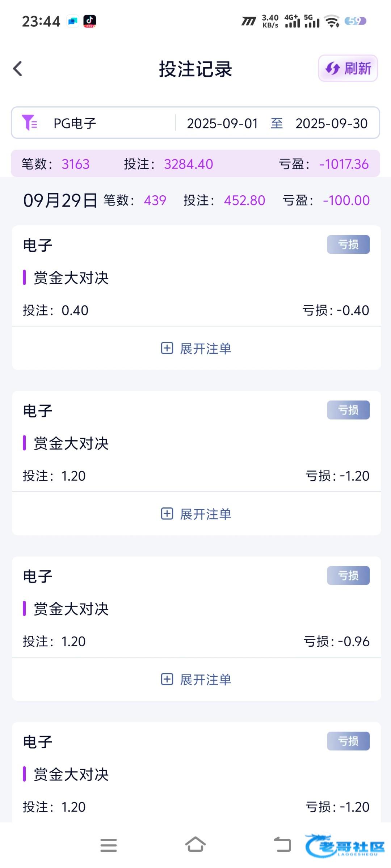This screenshot has height=868, width=391.
Task: Open Android recent apps menu icon
Action: [109, 845]
